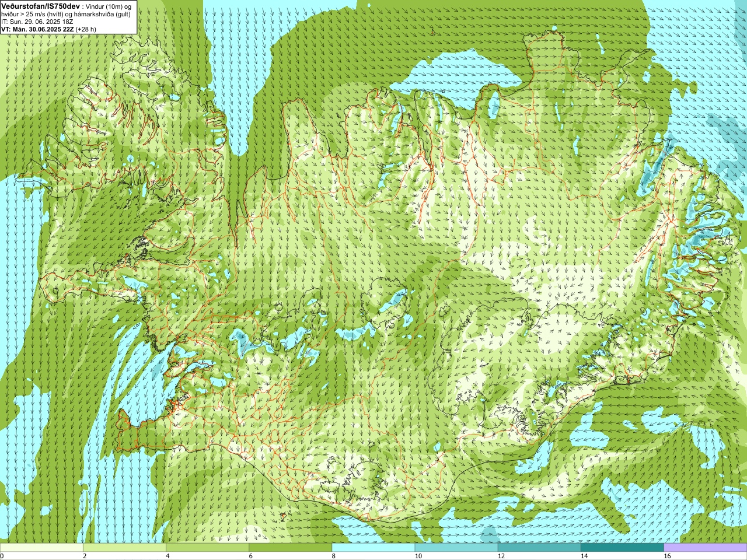The height and width of the screenshot is (560, 747).
Task: Click the 4-6 m/s green legend swatch
Action: coord(207,548)
